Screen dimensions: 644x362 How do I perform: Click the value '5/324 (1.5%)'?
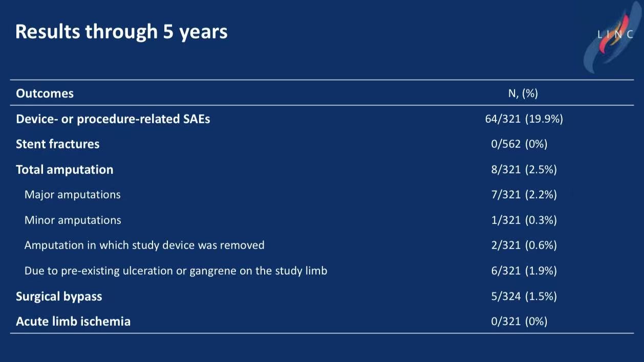[524, 297]
